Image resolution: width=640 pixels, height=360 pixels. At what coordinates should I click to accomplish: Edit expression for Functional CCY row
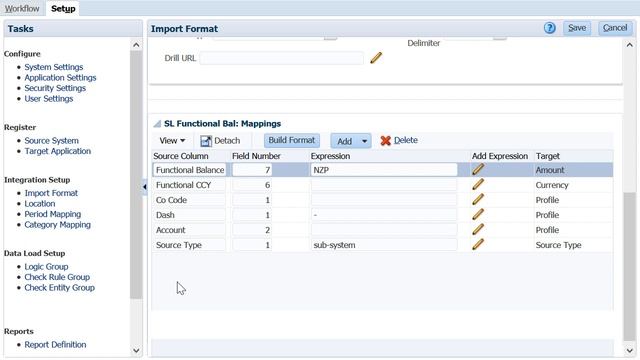click(x=478, y=184)
